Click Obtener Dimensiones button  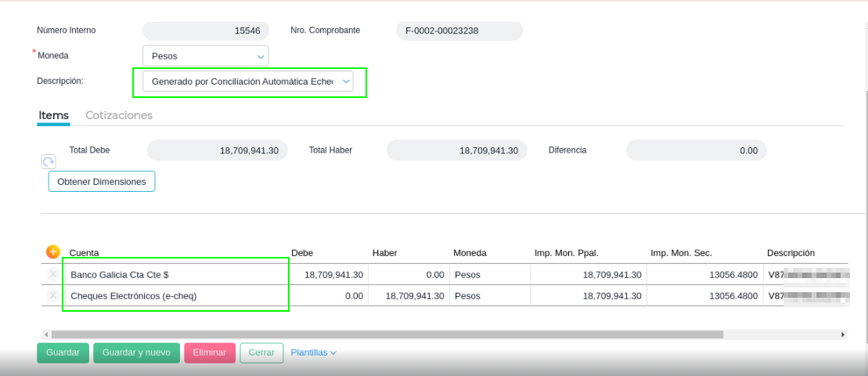(x=102, y=182)
